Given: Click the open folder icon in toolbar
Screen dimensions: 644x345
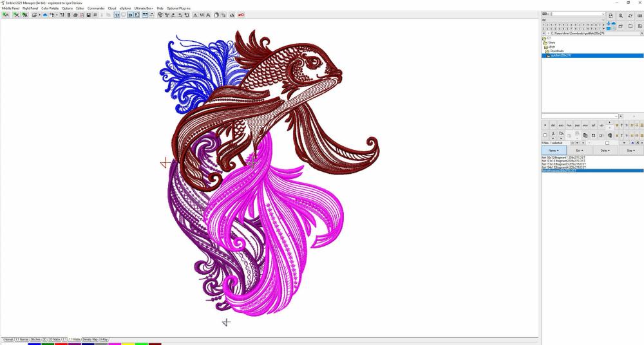Looking at the screenshot, I should [35, 15].
